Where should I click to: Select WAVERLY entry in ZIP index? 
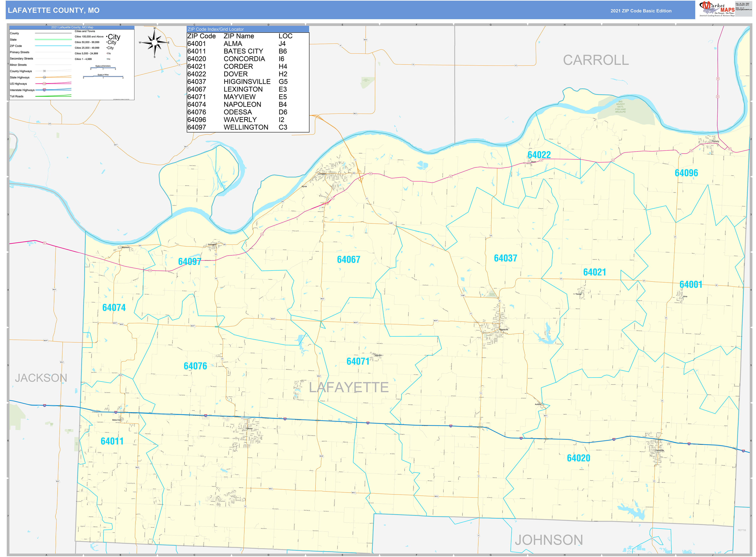[x=240, y=119]
